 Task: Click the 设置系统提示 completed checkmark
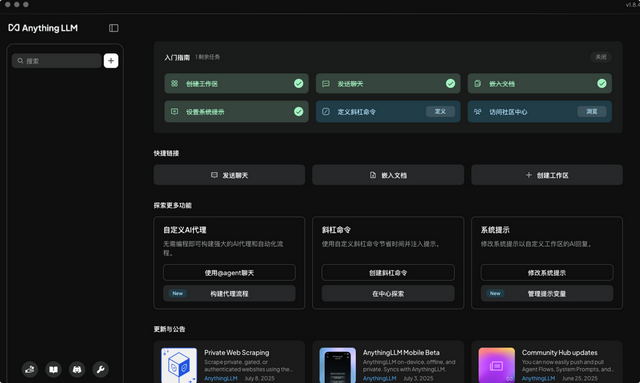tap(299, 111)
